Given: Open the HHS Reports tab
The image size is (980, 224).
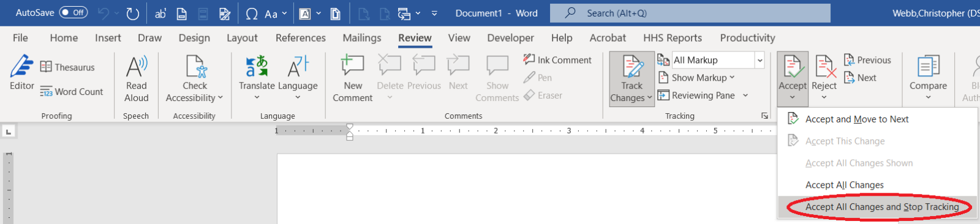Looking at the screenshot, I should tap(673, 38).
